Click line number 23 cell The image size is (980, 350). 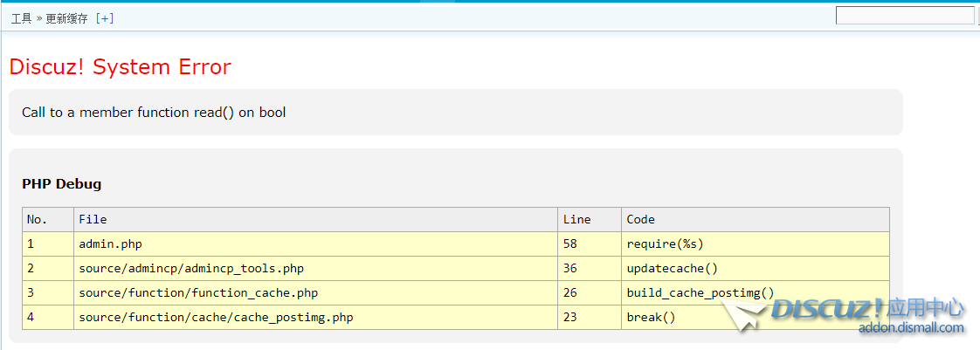coord(590,317)
